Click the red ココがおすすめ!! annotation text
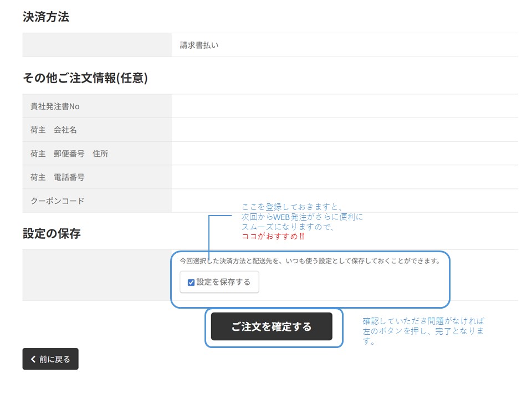Viewport: 532px width, 399px height. point(273,236)
